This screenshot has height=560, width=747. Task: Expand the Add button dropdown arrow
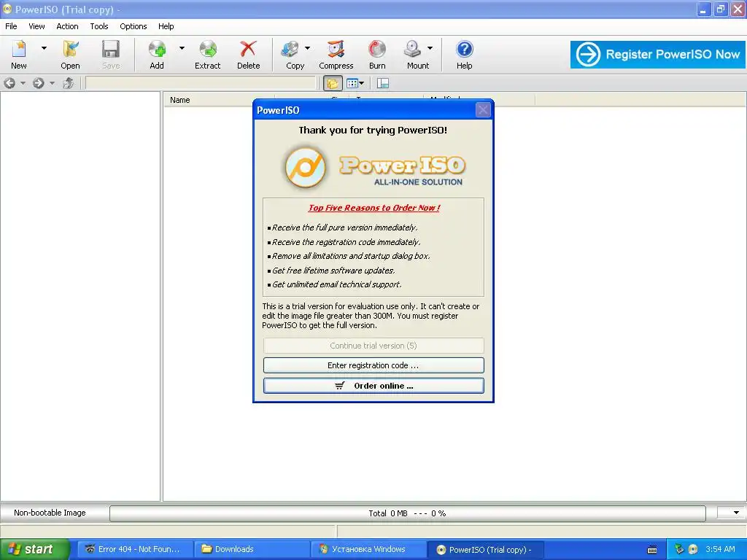click(x=182, y=48)
